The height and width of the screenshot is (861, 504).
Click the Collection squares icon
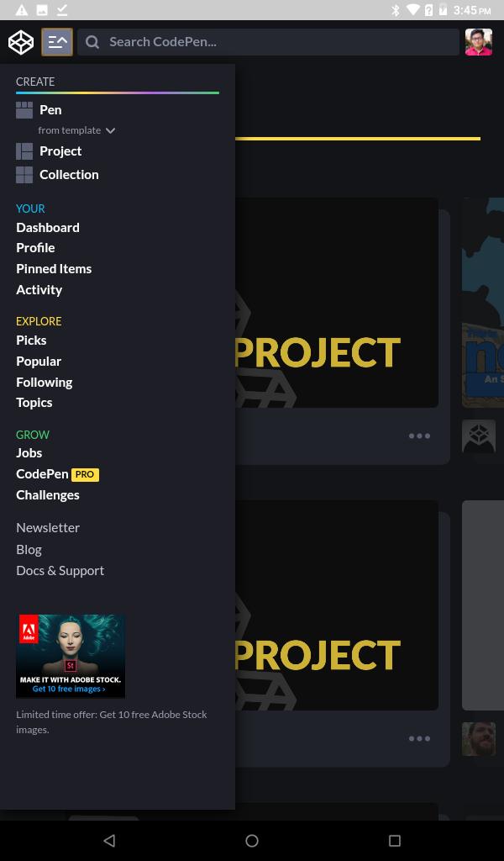[24, 175]
